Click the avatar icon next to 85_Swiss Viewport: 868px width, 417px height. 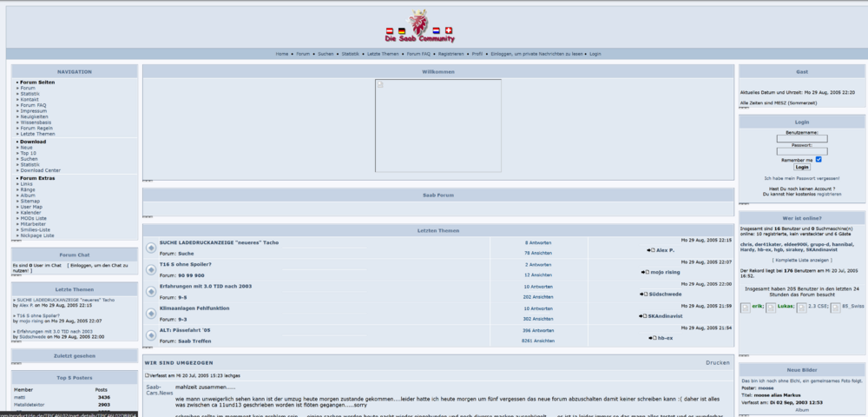835,308
